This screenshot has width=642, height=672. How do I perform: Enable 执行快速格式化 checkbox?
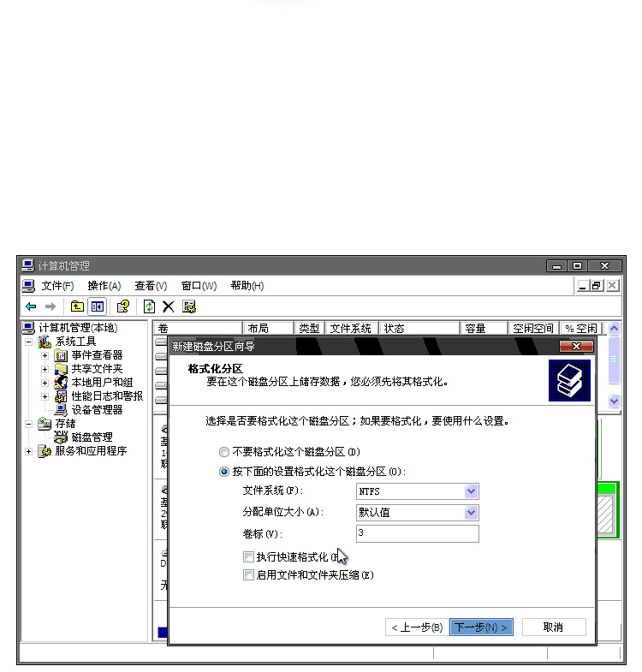pyautogui.click(x=248, y=557)
